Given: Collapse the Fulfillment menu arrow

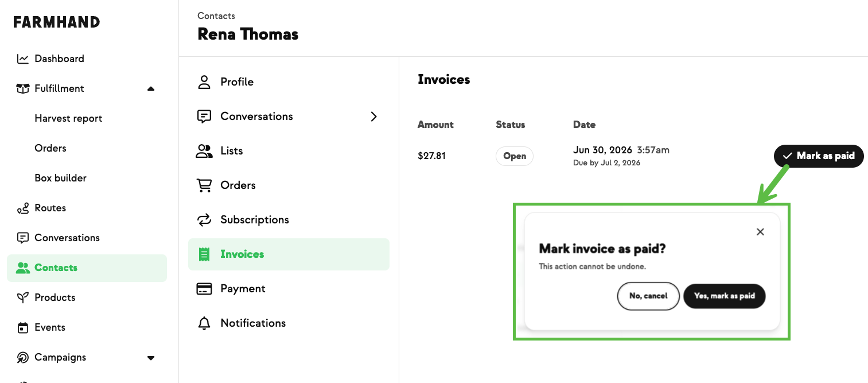Looking at the screenshot, I should 151,88.
